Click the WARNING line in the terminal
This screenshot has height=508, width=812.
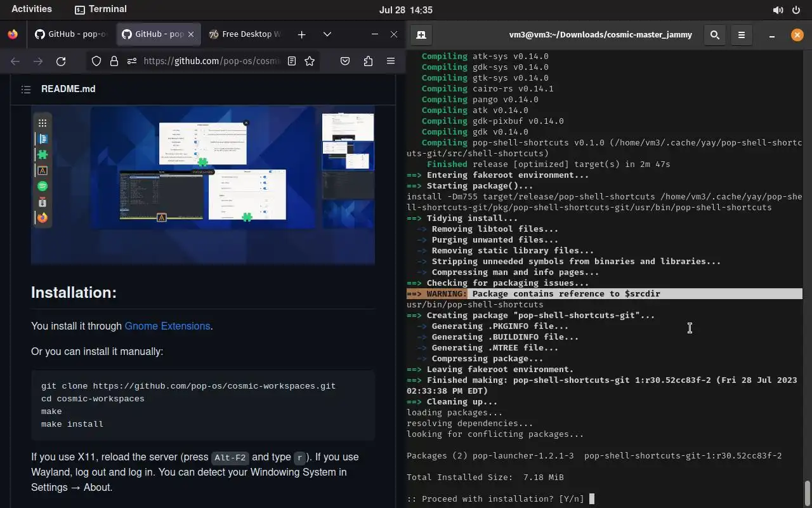pyautogui.click(x=604, y=294)
